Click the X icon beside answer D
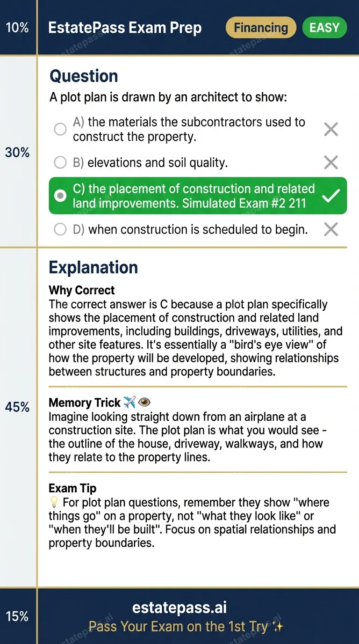The image size is (359, 644). [x=331, y=229]
